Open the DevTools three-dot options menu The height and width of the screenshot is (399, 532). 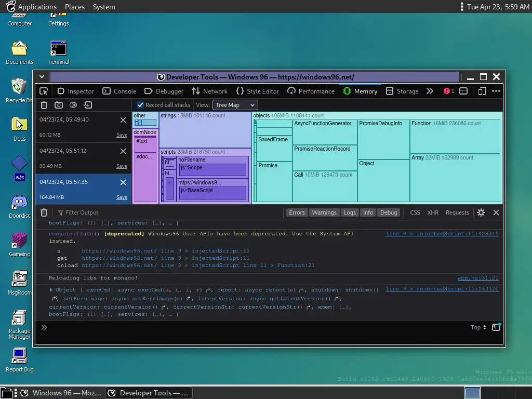496,91
